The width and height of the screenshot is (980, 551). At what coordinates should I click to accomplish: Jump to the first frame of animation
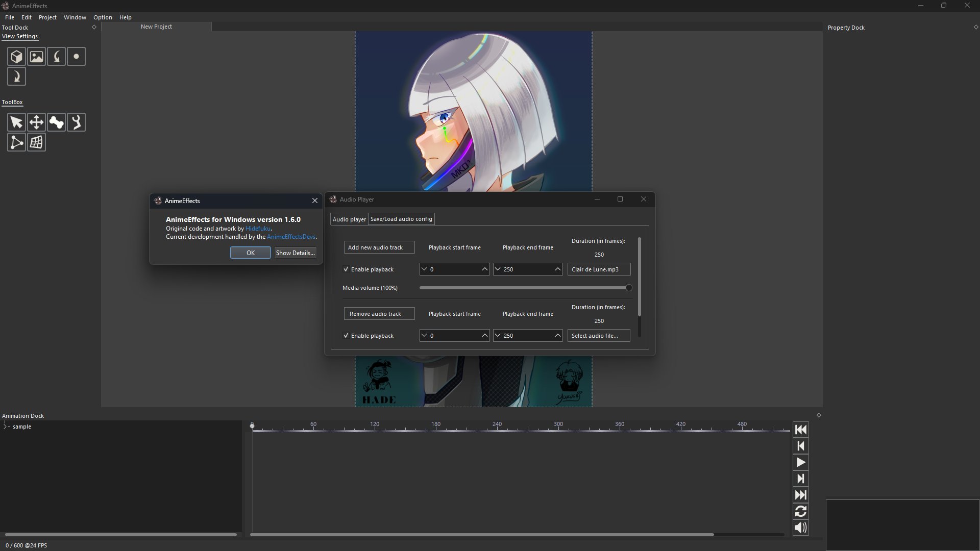pos(800,430)
